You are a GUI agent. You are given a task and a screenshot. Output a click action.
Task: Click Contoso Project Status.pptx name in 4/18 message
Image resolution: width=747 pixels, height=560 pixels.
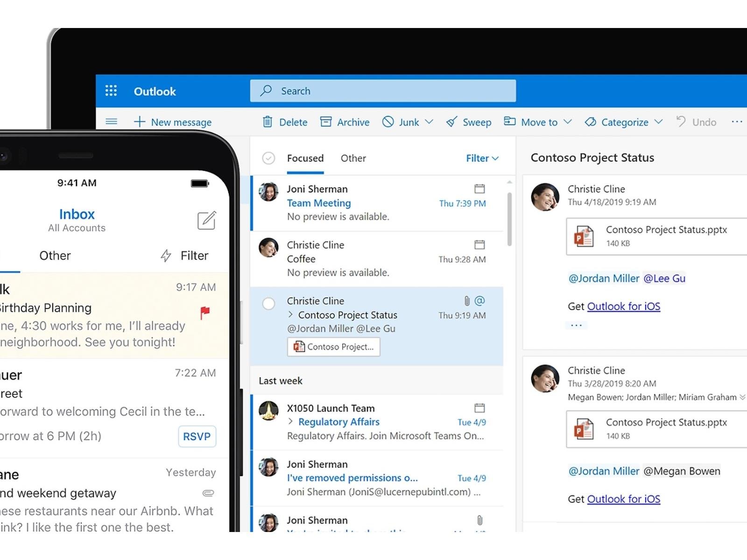[666, 230]
